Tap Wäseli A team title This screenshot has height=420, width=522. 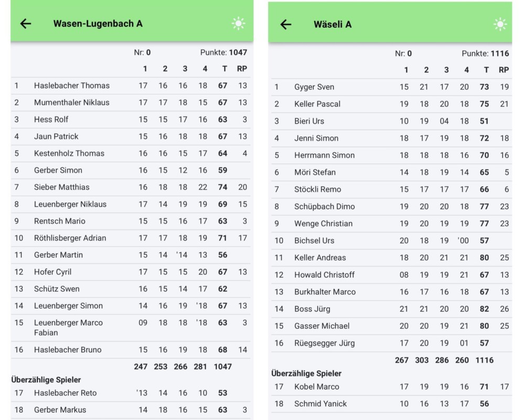coord(333,25)
